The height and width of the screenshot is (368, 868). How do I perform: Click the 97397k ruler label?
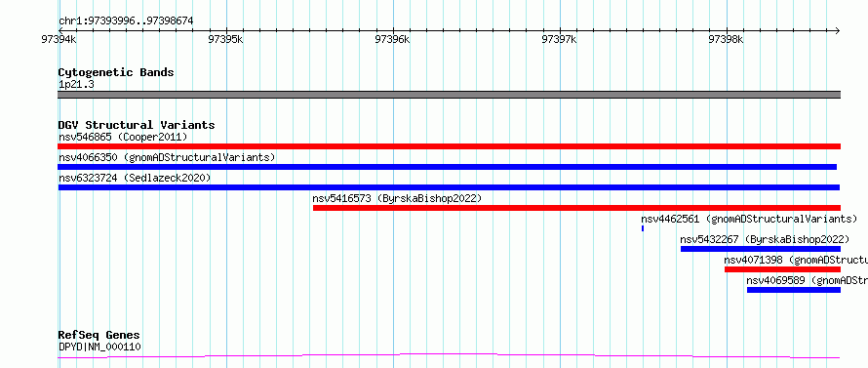[x=559, y=40]
